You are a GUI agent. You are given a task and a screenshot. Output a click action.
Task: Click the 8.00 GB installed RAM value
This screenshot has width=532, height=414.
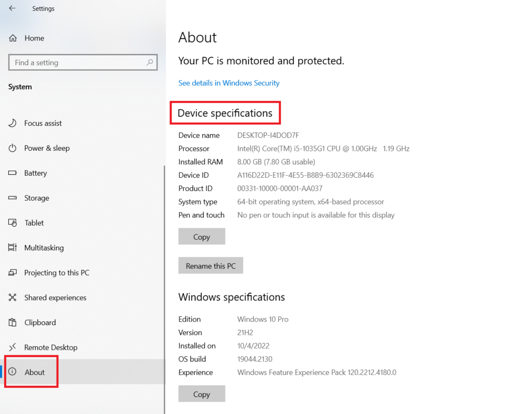coord(276,162)
